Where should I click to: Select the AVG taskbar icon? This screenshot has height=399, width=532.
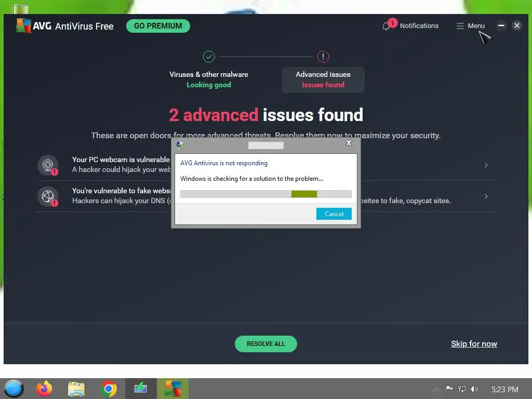[x=172, y=389]
